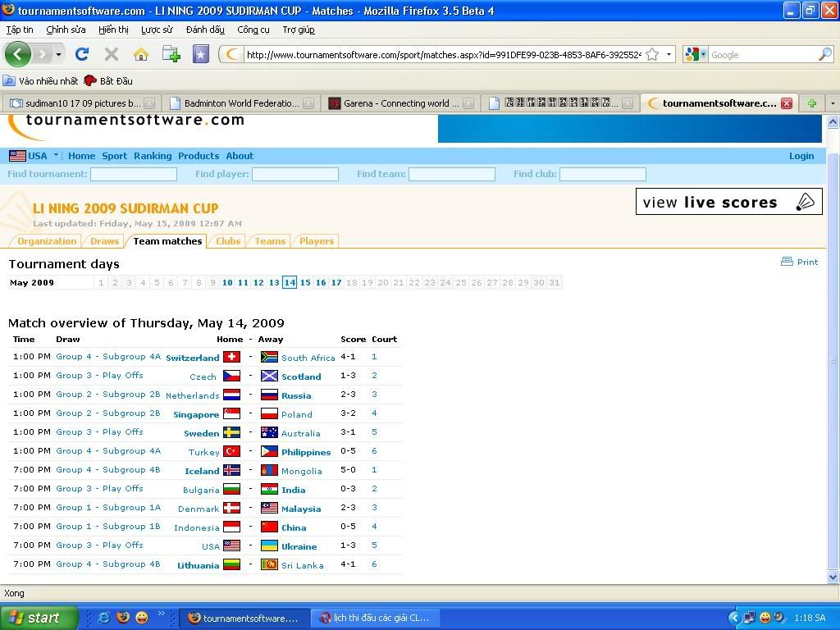Open the Bắt Đầu bookmark
Image resolution: width=840 pixels, height=630 pixels.
coord(109,81)
